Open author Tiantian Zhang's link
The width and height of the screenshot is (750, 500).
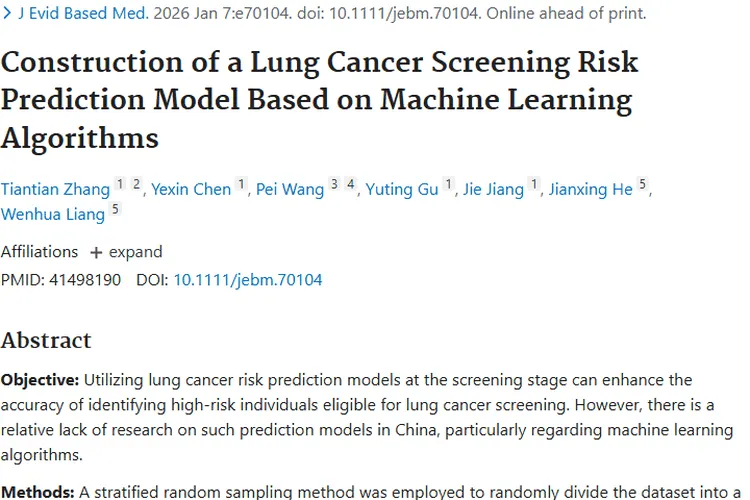point(55,189)
